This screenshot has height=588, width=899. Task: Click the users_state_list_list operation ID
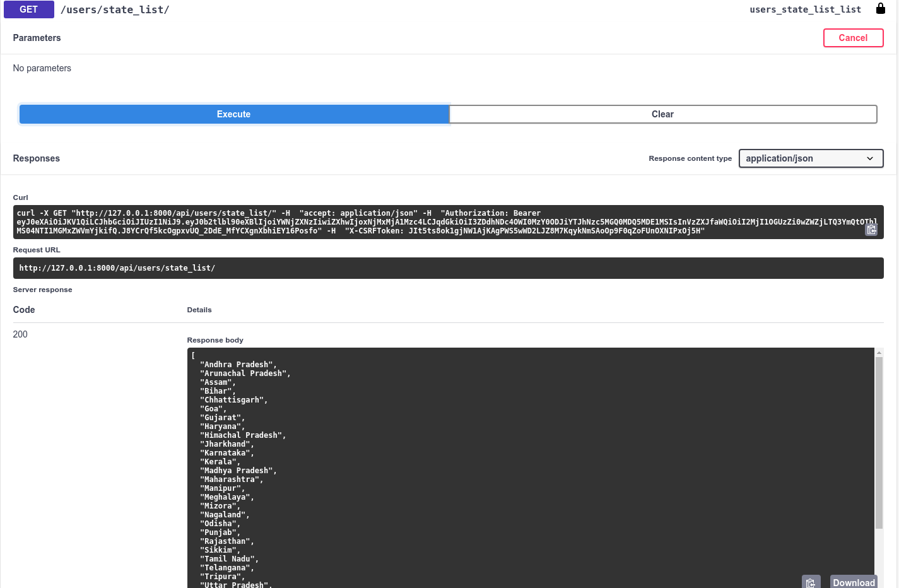pyautogui.click(x=805, y=9)
